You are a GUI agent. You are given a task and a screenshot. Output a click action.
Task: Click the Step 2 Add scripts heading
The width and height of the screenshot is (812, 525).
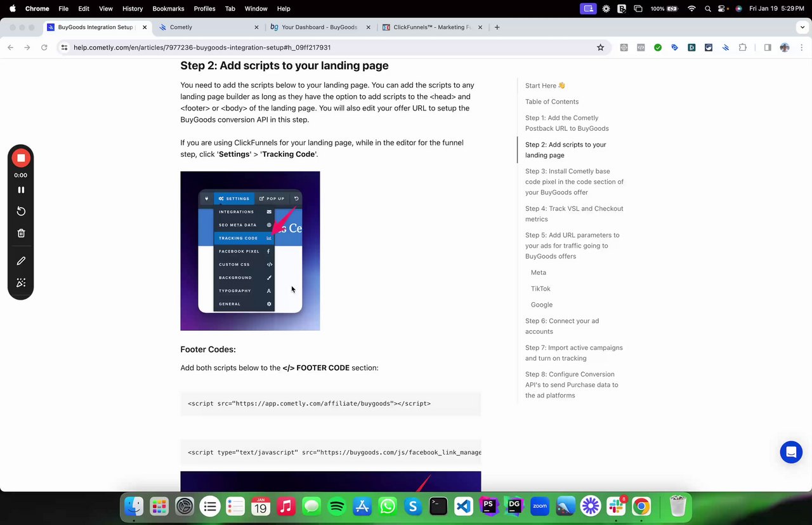pyautogui.click(x=284, y=65)
